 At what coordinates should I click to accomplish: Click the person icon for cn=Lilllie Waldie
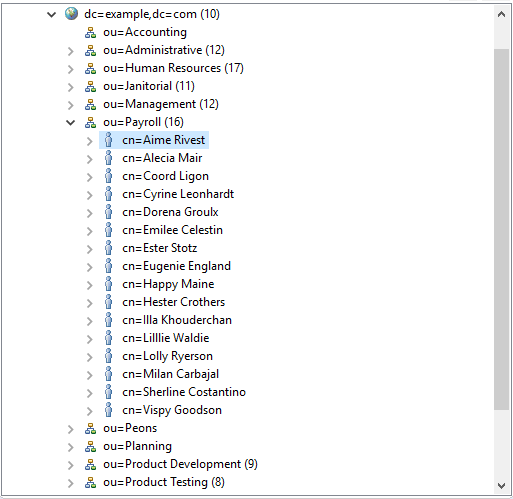pos(109,338)
